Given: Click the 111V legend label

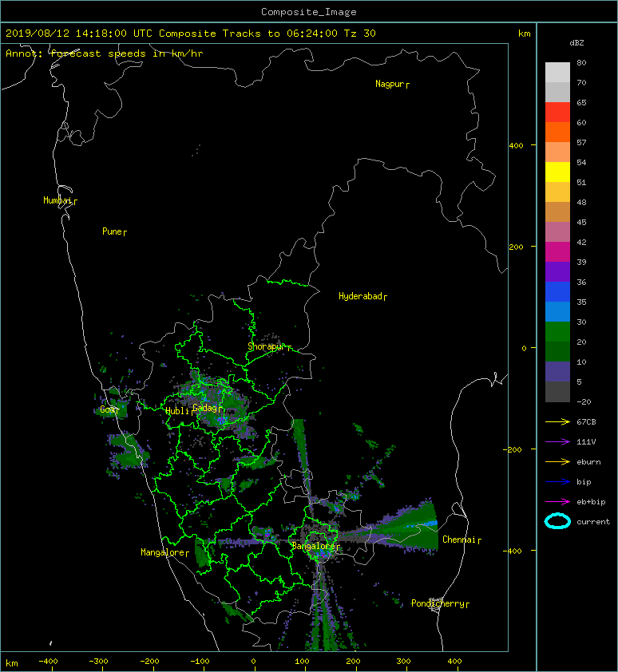Looking at the screenshot, I should click(x=586, y=442).
